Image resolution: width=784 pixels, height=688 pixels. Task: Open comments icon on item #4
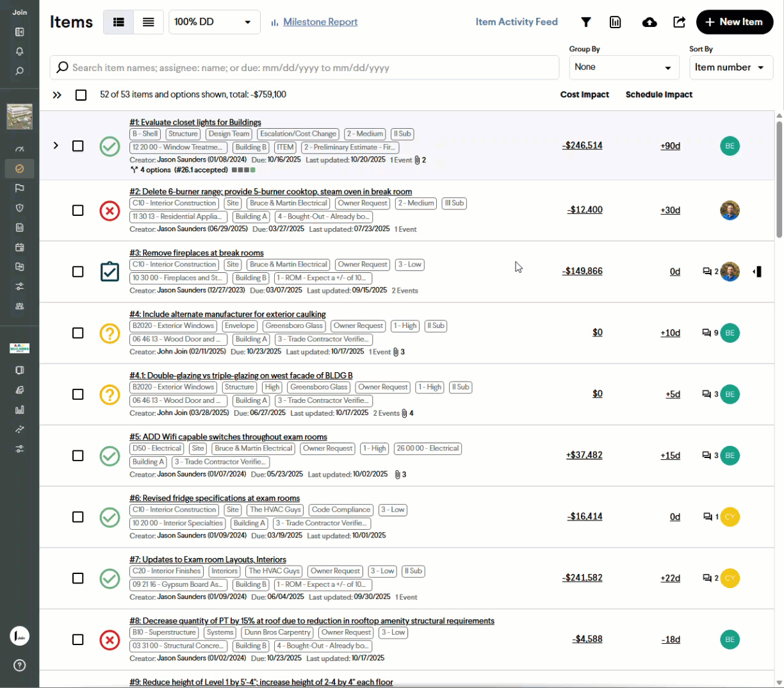[x=706, y=333]
